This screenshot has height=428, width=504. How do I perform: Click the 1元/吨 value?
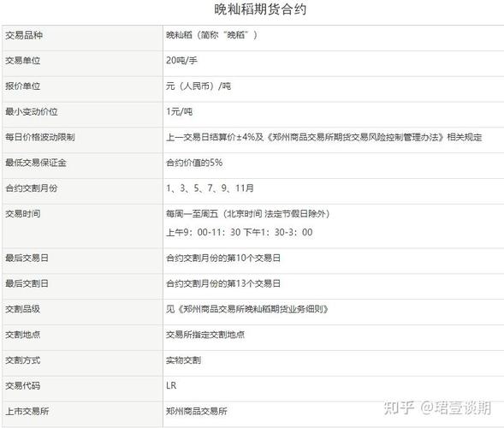coord(180,111)
